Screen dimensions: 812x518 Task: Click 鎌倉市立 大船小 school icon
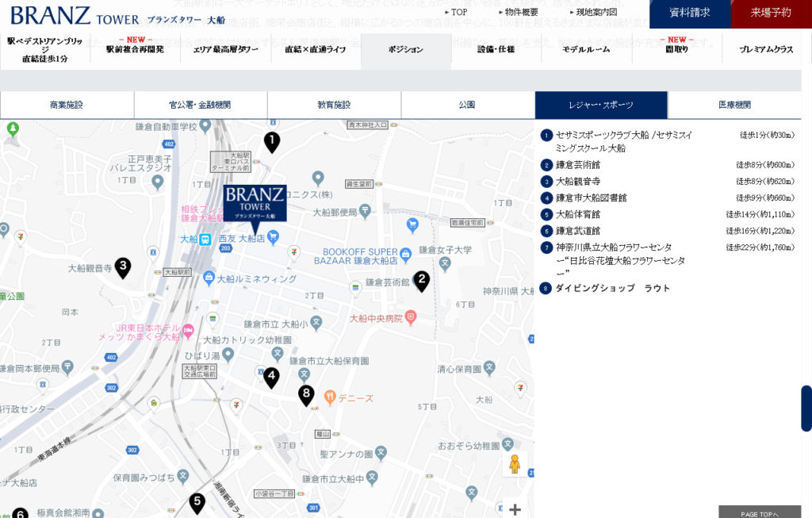click(x=316, y=323)
